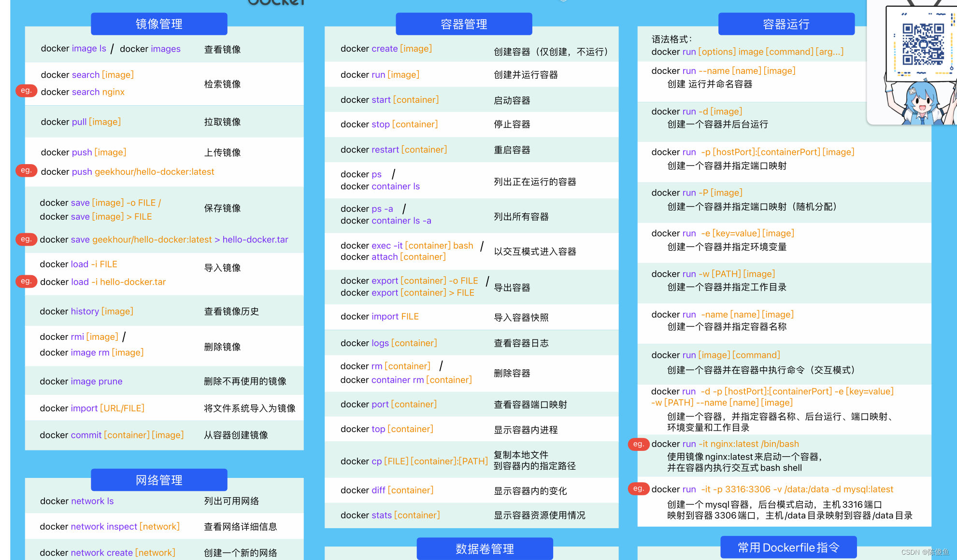Click the 'docker import [URL/FILE]' command
This screenshot has width=957, height=560.
point(92,408)
